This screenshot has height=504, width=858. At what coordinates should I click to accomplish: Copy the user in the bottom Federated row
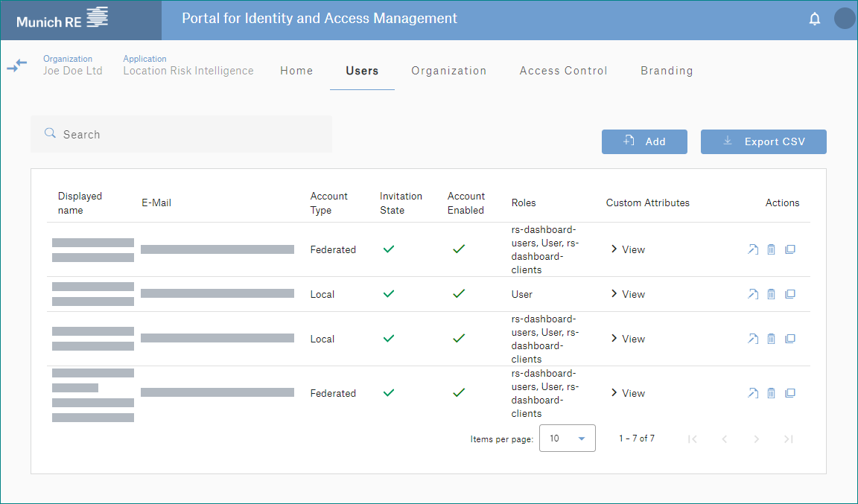789,393
